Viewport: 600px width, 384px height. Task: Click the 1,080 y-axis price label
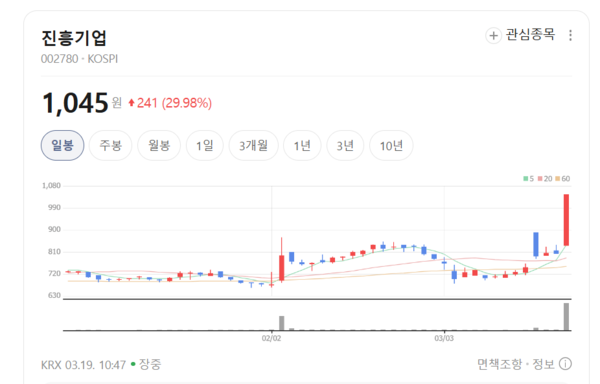pos(51,185)
